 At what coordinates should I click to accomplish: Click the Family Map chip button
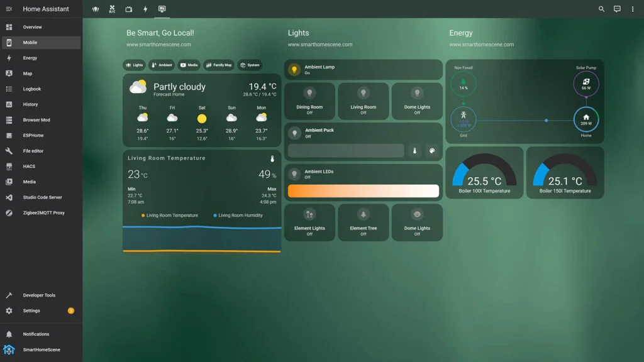pos(218,65)
